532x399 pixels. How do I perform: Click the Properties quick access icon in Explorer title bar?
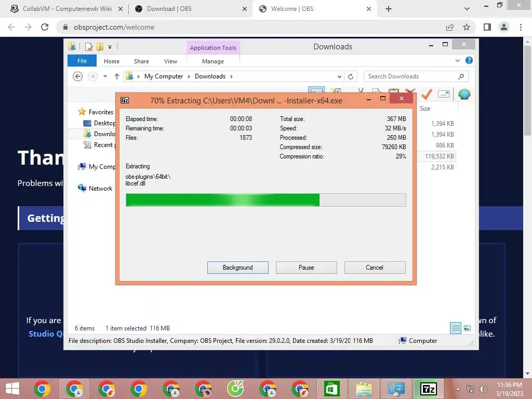(x=88, y=46)
